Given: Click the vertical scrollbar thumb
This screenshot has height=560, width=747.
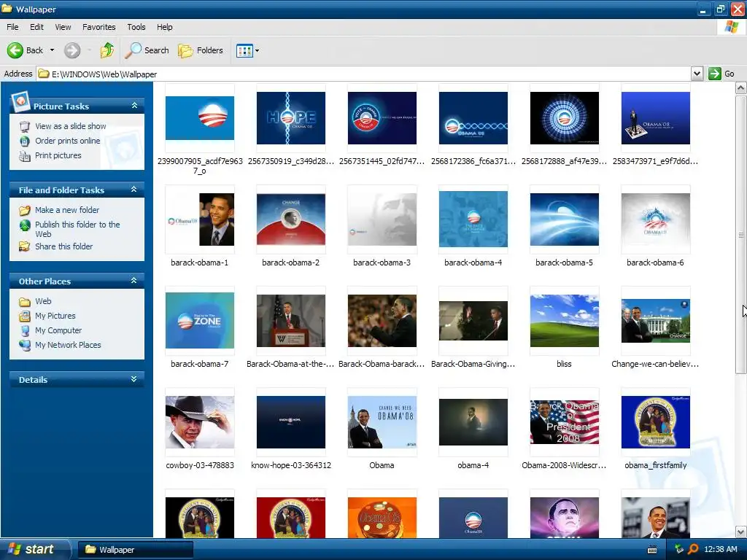Looking at the screenshot, I should (x=741, y=235).
